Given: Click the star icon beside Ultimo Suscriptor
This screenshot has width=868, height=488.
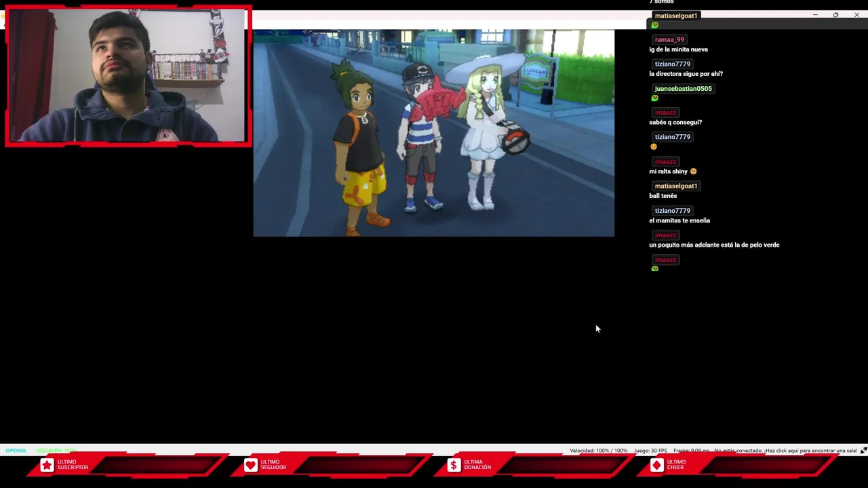Looking at the screenshot, I should (47, 465).
